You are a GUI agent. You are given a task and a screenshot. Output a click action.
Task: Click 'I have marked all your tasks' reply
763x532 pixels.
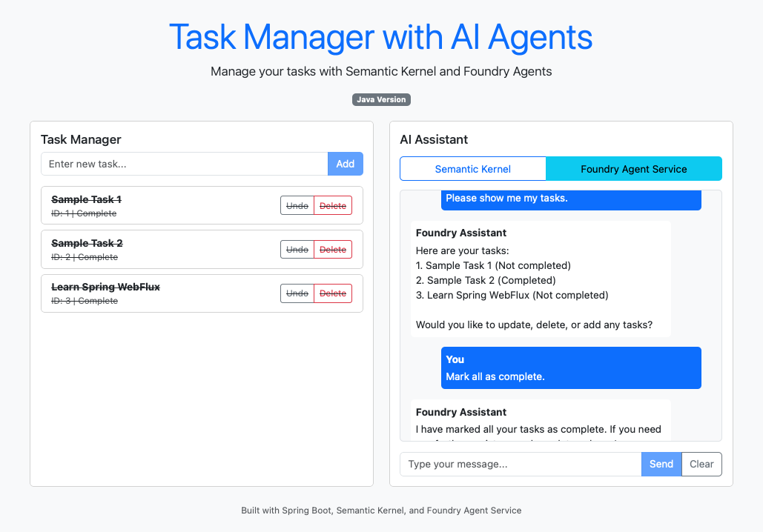[x=538, y=430]
